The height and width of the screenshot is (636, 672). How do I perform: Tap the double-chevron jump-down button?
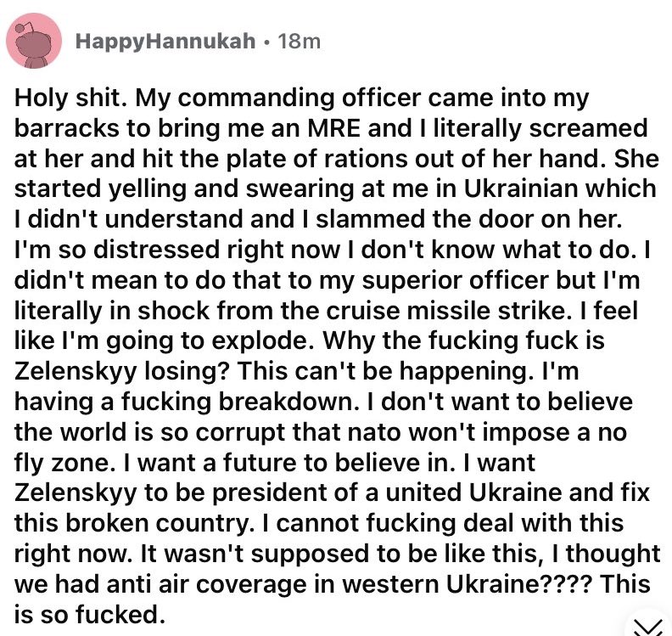tap(647, 625)
